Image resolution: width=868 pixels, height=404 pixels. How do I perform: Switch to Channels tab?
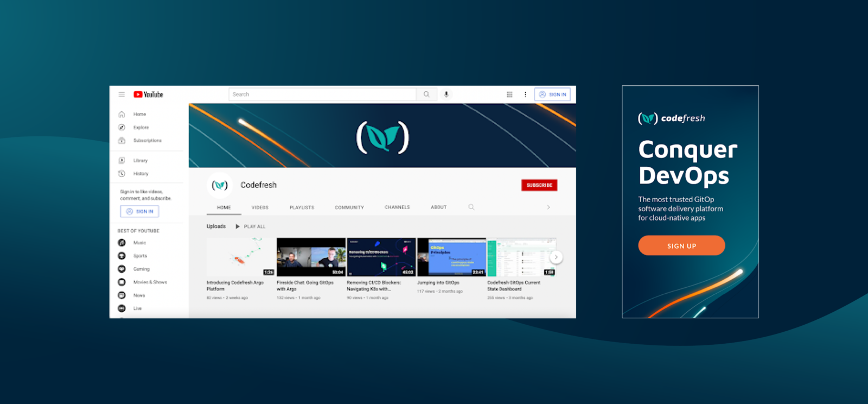[x=398, y=207]
